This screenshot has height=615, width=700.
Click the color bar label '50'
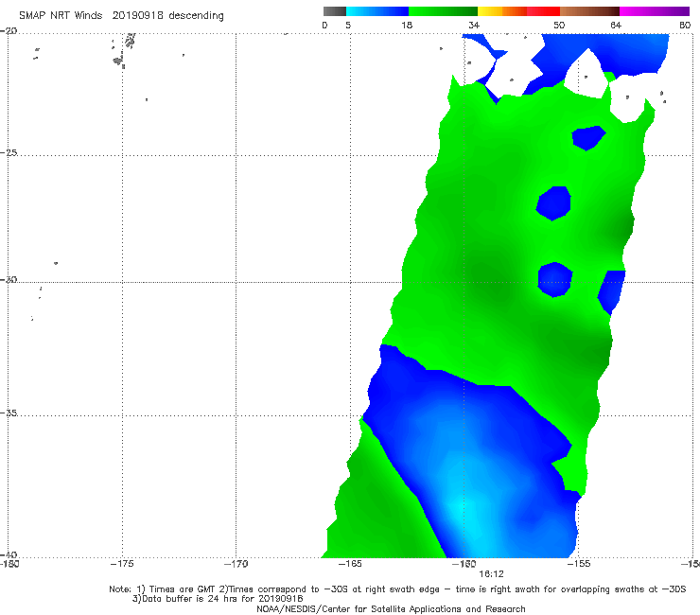click(x=559, y=26)
